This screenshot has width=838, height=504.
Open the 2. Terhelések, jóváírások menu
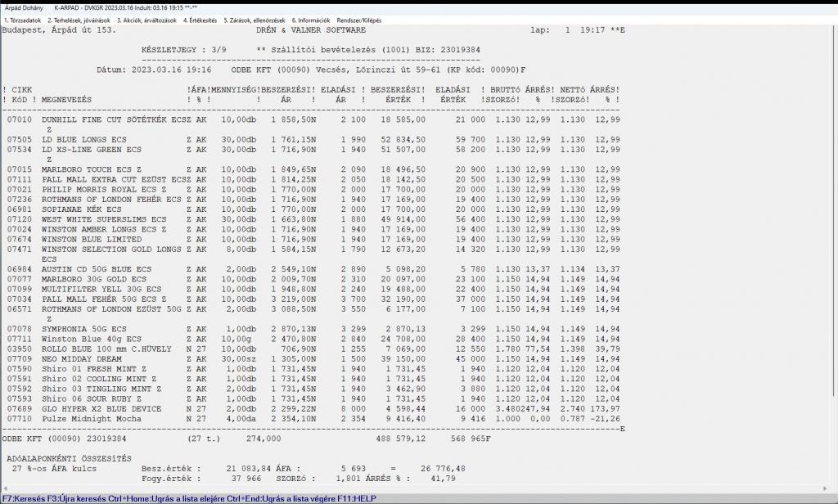click(80, 20)
